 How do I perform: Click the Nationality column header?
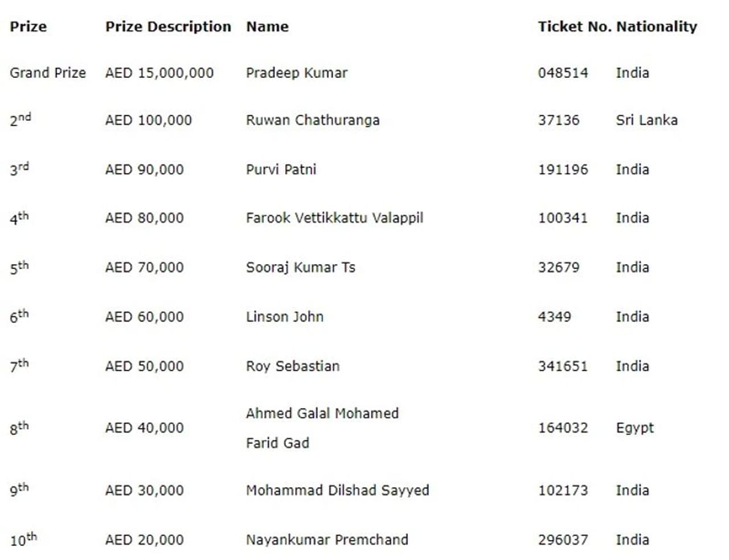tap(656, 27)
